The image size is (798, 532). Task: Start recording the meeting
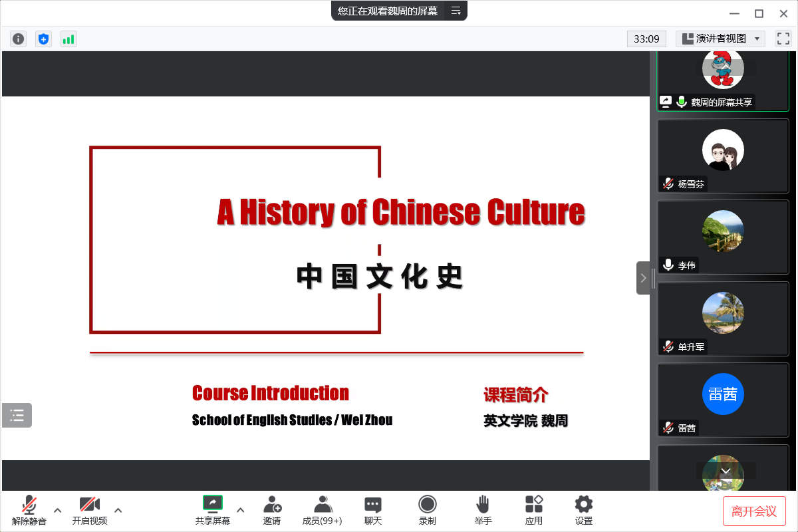428,510
